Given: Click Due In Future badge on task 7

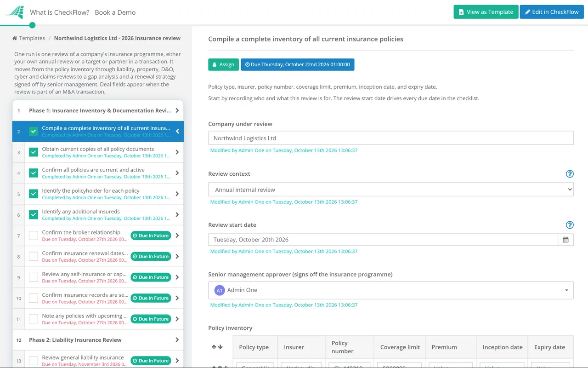Looking at the screenshot, I should [151, 236].
